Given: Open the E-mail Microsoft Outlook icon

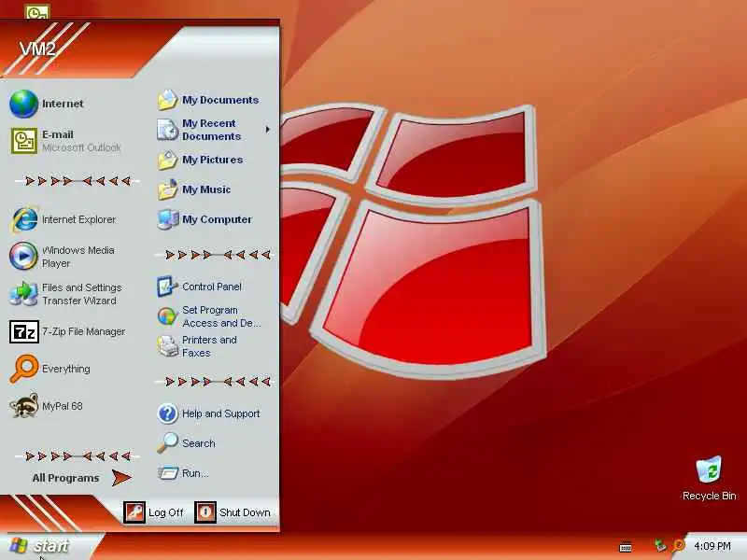Looking at the screenshot, I should (24, 141).
